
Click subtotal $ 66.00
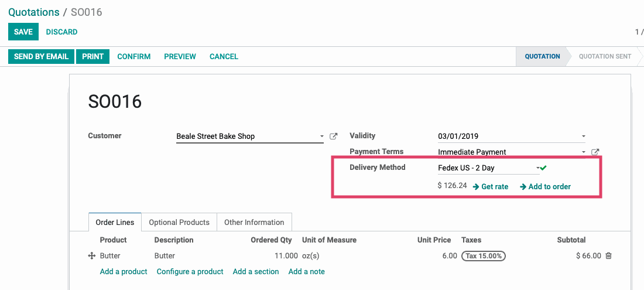coord(588,256)
